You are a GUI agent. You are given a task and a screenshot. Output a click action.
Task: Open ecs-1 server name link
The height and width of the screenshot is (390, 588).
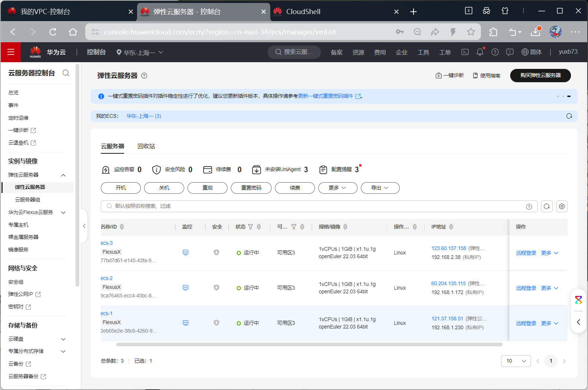(106, 313)
